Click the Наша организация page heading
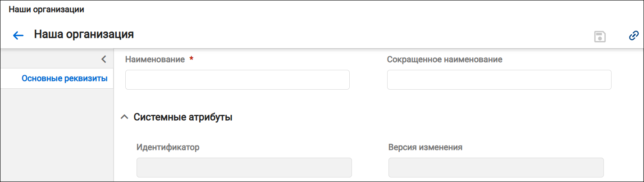 click(84, 34)
